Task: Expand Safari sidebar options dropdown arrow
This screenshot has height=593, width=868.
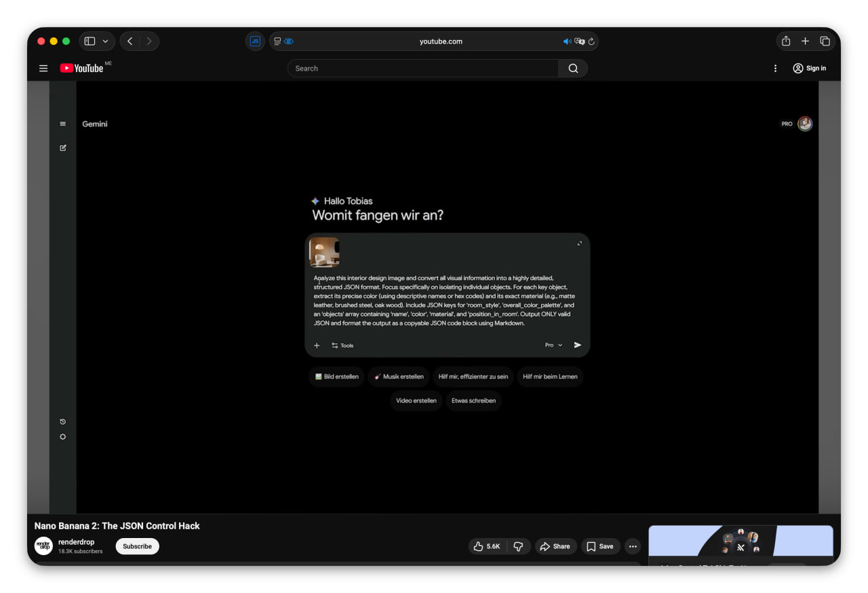Action: pyautogui.click(x=105, y=41)
